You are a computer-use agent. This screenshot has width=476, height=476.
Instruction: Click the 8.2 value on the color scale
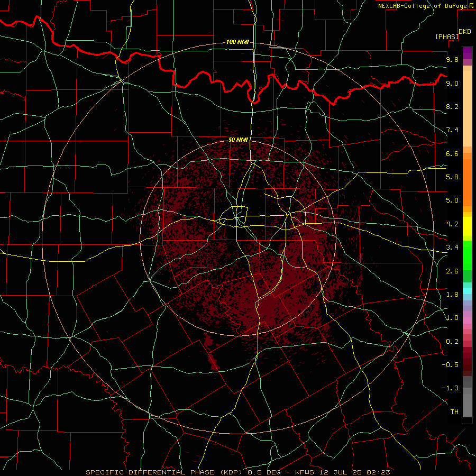452,106
